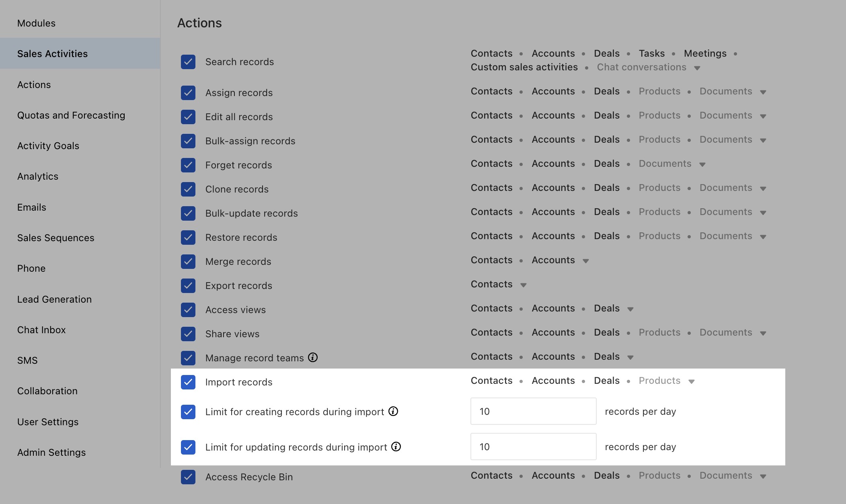
Task: Click info icon beside creating records limit
Action: click(x=393, y=411)
